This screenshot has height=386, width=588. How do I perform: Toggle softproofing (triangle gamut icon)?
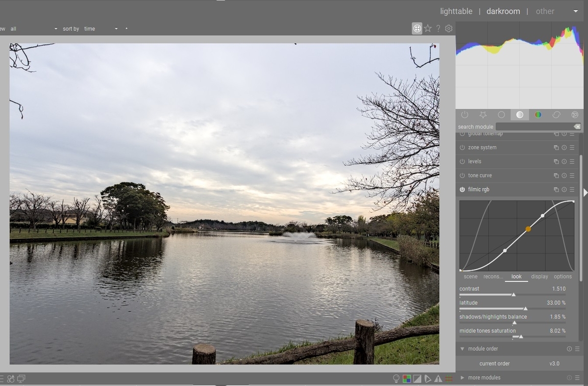[428, 378]
